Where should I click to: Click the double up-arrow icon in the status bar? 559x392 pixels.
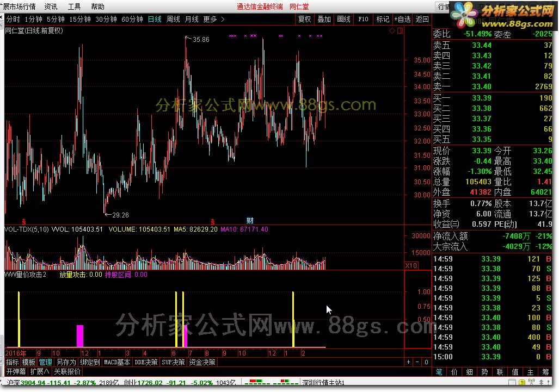541,382
